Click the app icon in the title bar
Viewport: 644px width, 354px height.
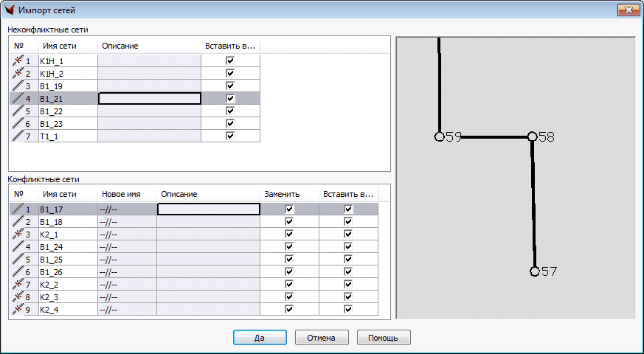click(x=10, y=10)
